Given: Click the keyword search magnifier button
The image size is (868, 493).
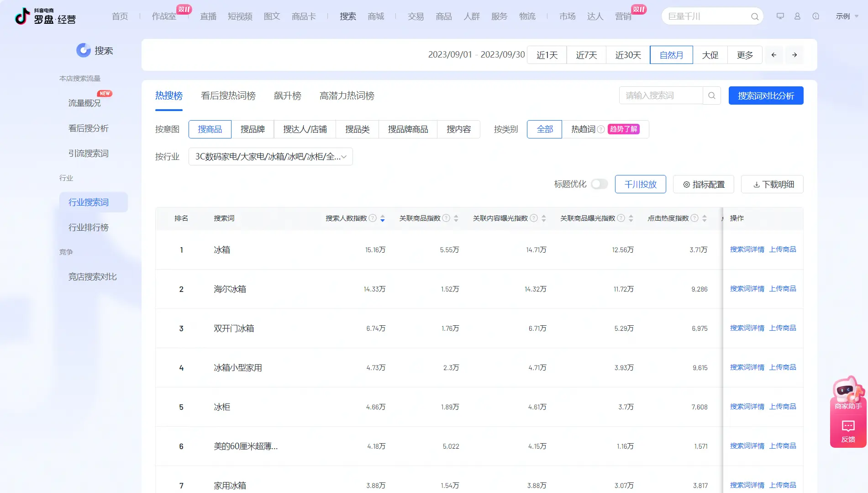Looking at the screenshot, I should pyautogui.click(x=711, y=95).
